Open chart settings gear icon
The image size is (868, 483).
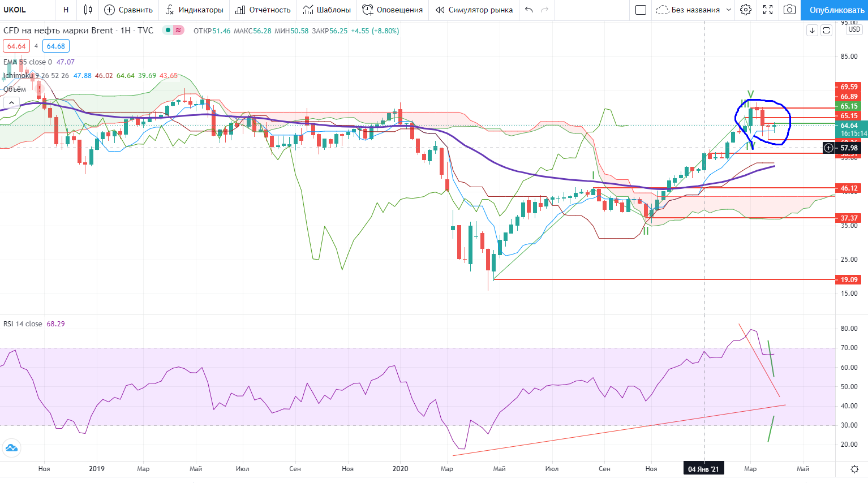pyautogui.click(x=746, y=10)
